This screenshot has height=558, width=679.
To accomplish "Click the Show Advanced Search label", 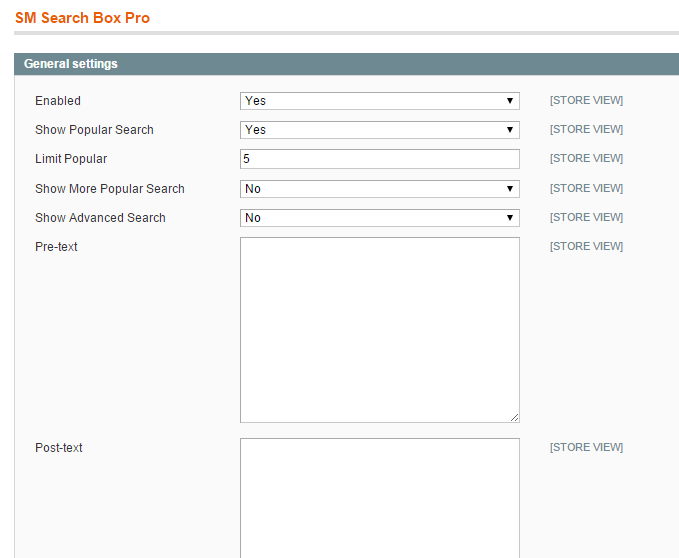I will (100, 218).
